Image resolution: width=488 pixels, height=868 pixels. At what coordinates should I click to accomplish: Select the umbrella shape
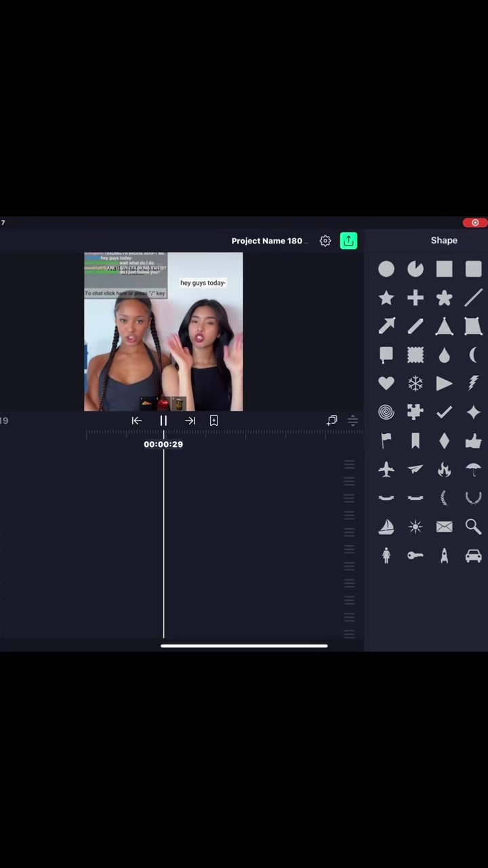point(473,469)
